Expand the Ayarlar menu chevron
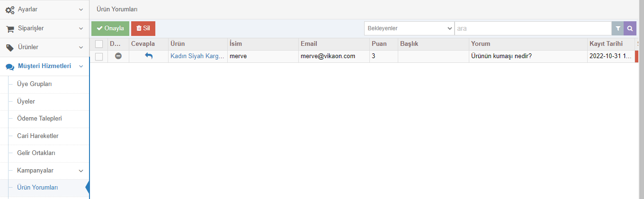Image resolution: width=644 pixels, height=199 pixels. [x=81, y=9]
